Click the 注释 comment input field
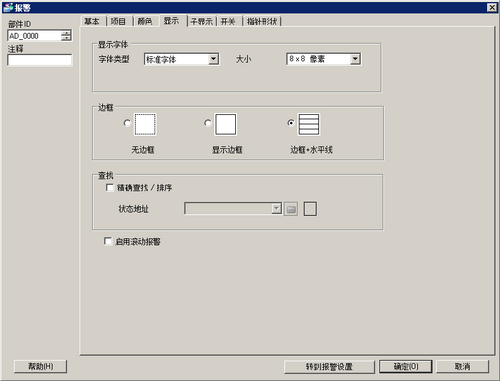The height and width of the screenshot is (381, 500). point(39,60)
